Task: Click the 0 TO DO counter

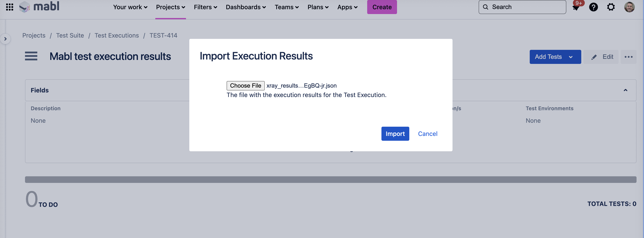Action: tap(41, 199)
